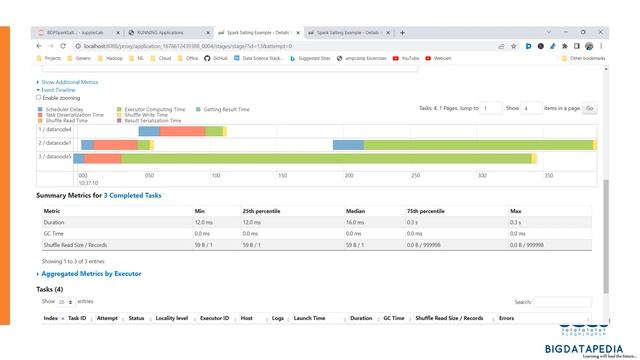Bookmark this page with the star icon
Image resolution: width=640 pixels, height=360 pixels.
[x=513, y=46]
